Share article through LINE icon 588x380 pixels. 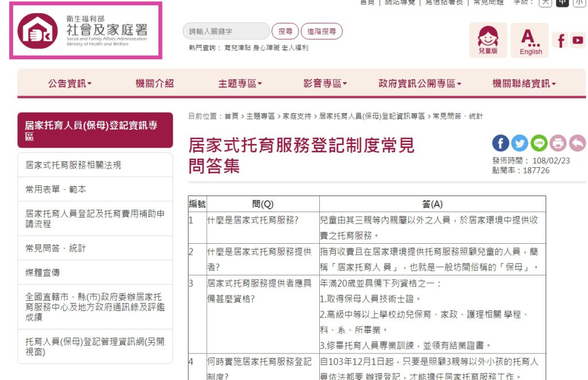click(x=539, y=143)
